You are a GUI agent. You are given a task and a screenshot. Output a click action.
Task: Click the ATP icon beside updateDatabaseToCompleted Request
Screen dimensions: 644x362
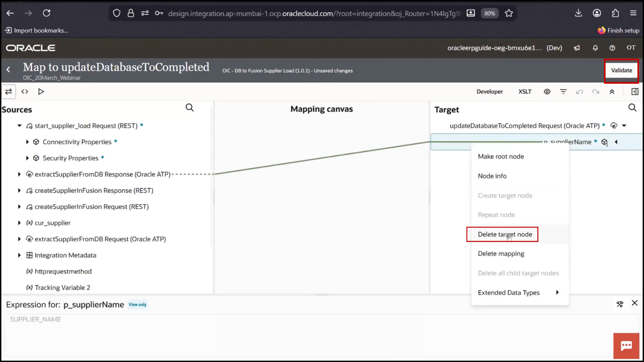pos(614,126)
